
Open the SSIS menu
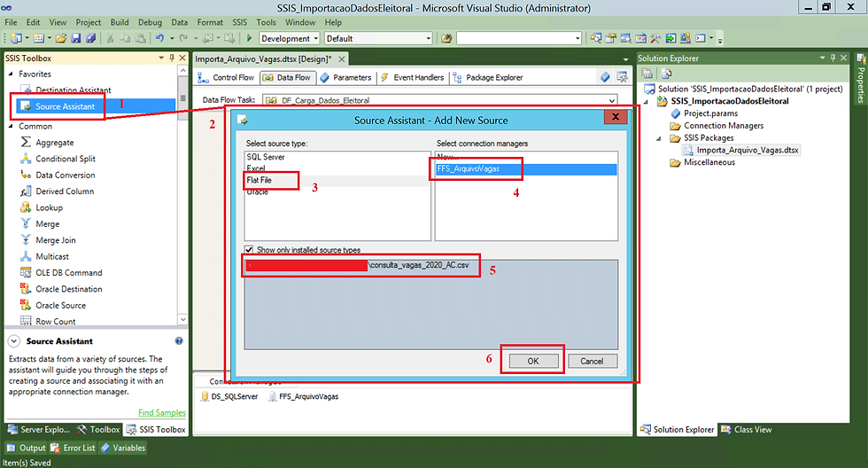(240, 22)
